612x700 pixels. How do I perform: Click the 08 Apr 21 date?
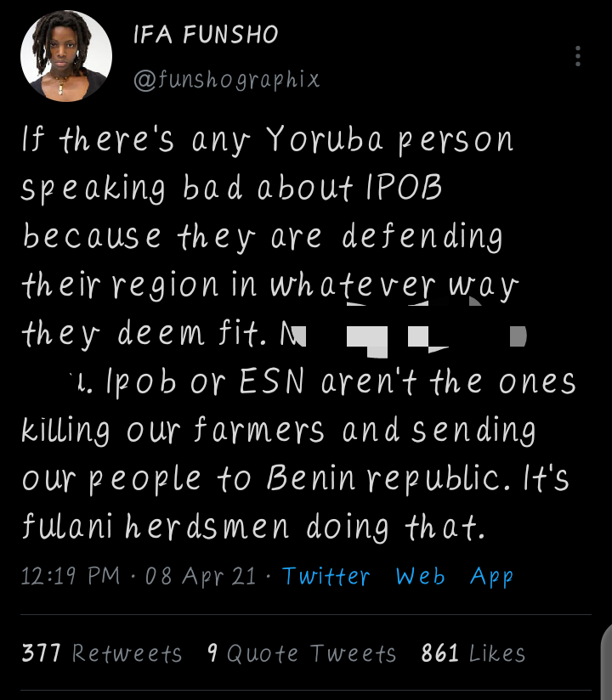(201, 575)
